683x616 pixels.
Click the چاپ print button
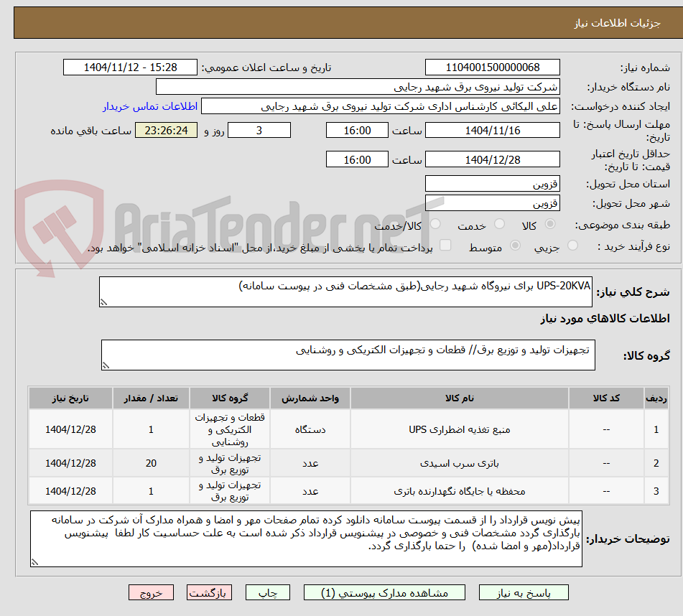267,593
